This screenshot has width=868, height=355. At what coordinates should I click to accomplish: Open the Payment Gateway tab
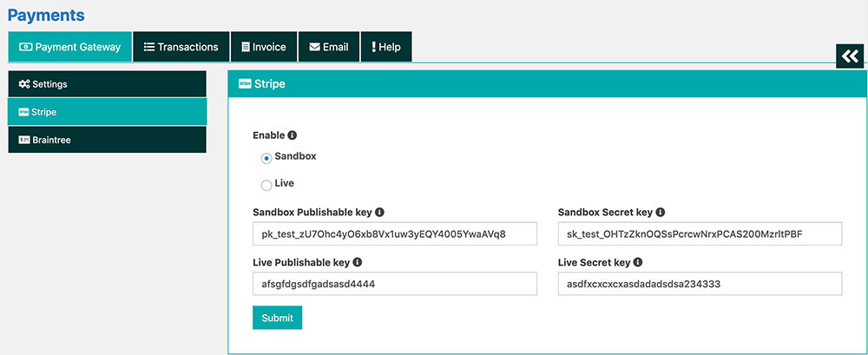point(69,47)
